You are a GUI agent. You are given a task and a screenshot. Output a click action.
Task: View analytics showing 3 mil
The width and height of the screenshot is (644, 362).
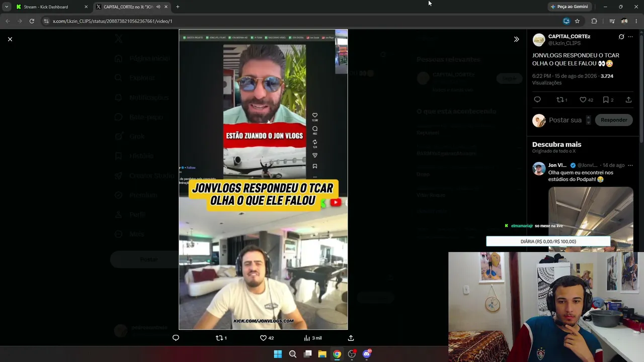(x=313, y=338)
